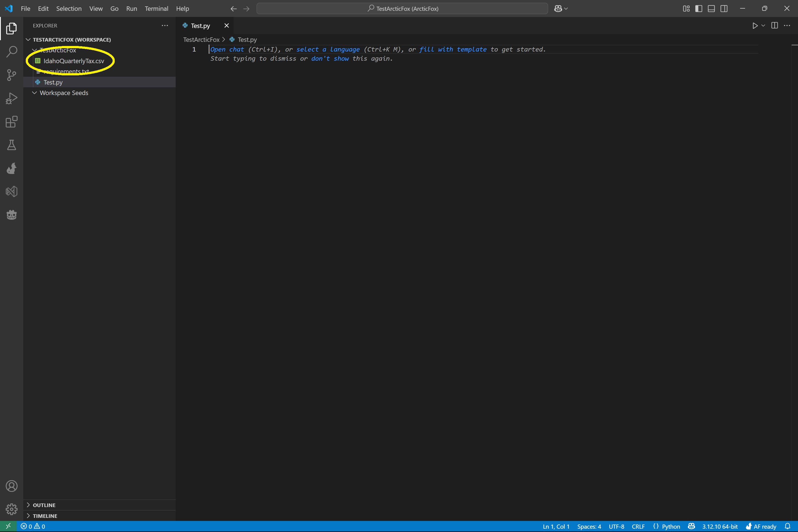Open Run and Debug view
This screenshot has height=532, width=798.
[12, 98]
